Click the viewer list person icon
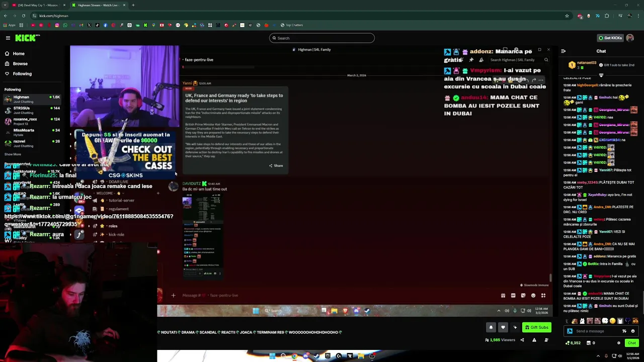 [546, 340]
